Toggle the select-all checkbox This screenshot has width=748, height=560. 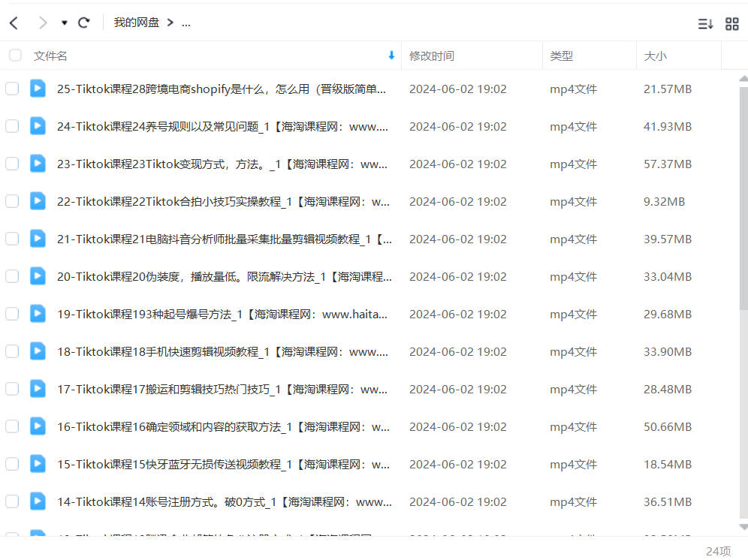click(15, 56)
